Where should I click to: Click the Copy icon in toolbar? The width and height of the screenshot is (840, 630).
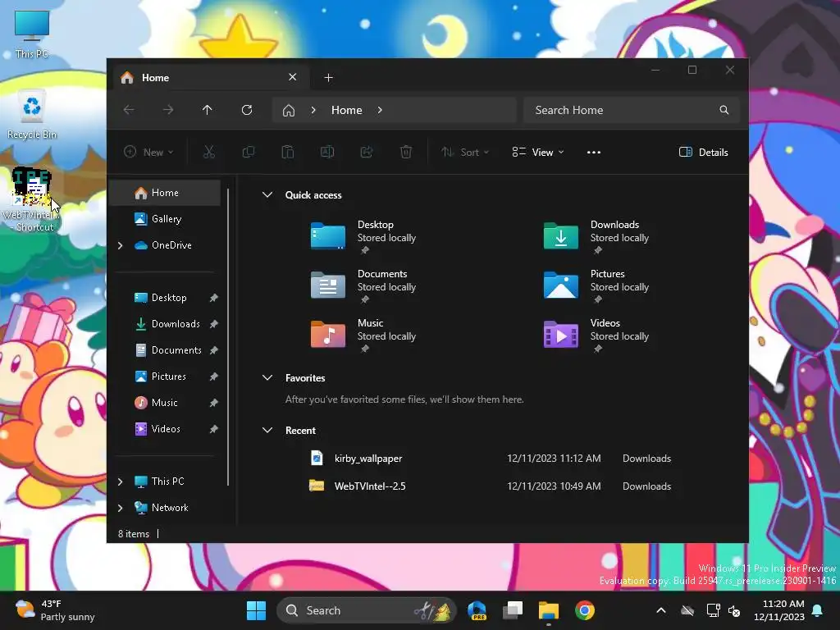(248, 152)
